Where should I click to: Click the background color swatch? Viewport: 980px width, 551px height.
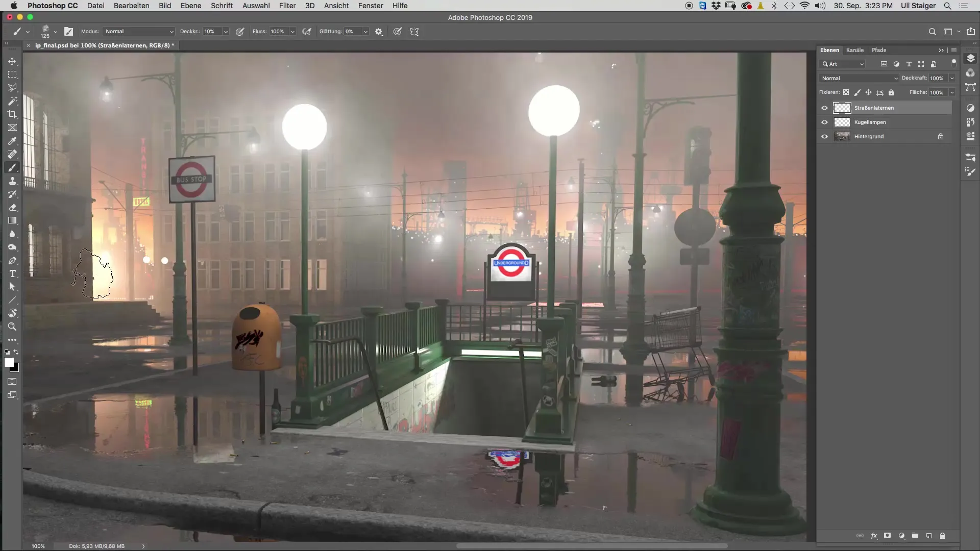[x=16, y=369]
